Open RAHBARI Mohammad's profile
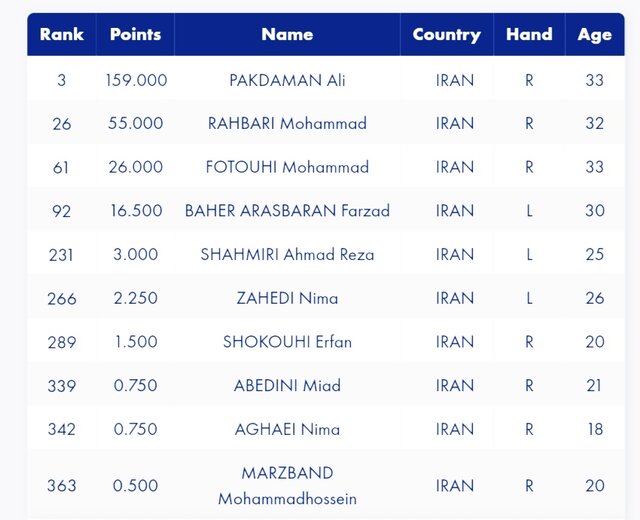 [x=287, y=124]
